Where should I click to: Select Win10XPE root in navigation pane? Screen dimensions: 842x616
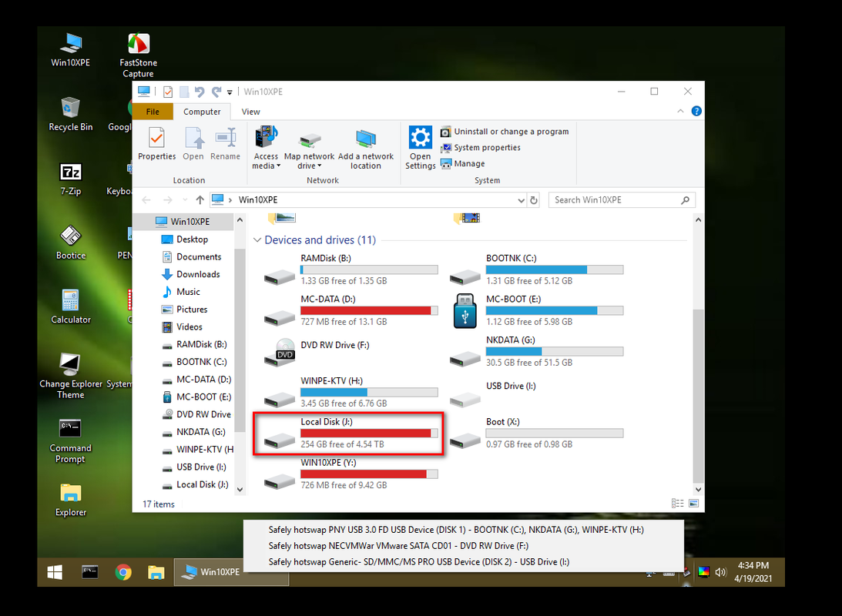190,222
